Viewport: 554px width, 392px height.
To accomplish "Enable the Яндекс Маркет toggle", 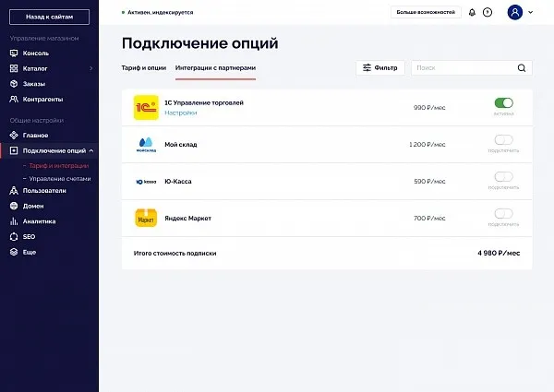I will pyautogui.click(x=504, y=213).
